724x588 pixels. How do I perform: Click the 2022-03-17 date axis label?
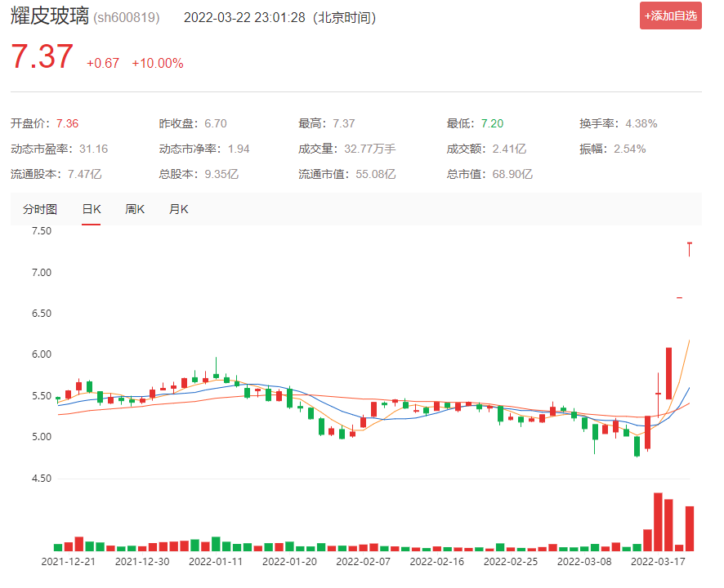point(659,562)
